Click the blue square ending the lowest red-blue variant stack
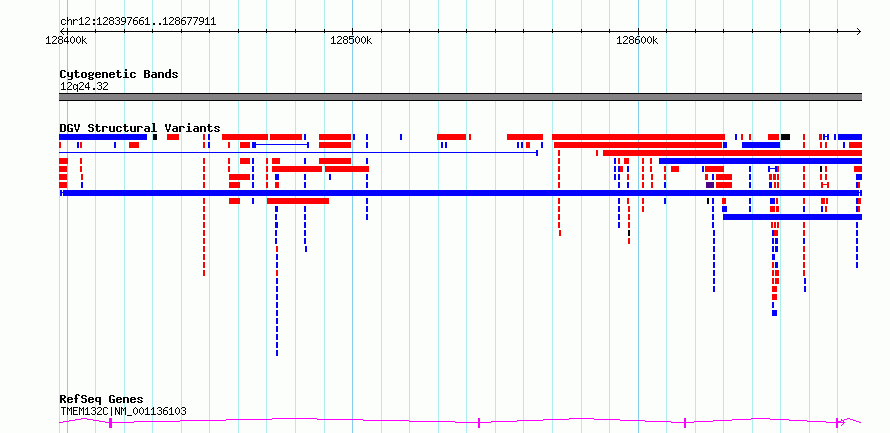Viewport: 890px width, 433px height. [774, 313]
